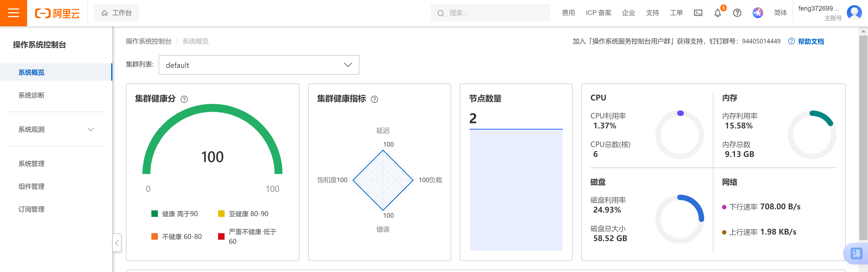Click the 9.13 GB memory total value
This screenshot has width=868, height=272.
pos(740,154)
